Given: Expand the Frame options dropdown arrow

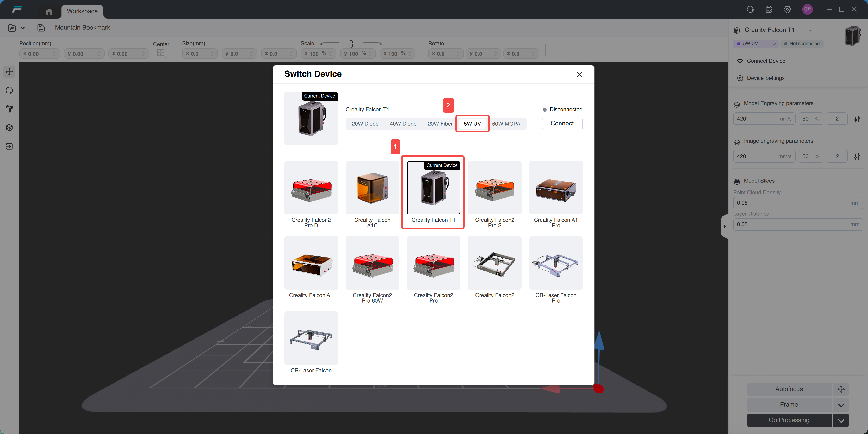Looking at the screenshot, I should click(841, 405).
